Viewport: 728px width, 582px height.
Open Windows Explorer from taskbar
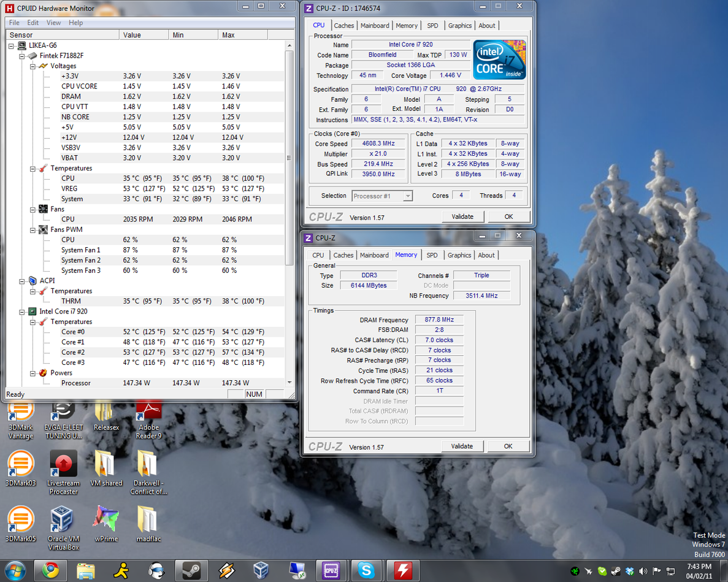[x=85, y=570]
